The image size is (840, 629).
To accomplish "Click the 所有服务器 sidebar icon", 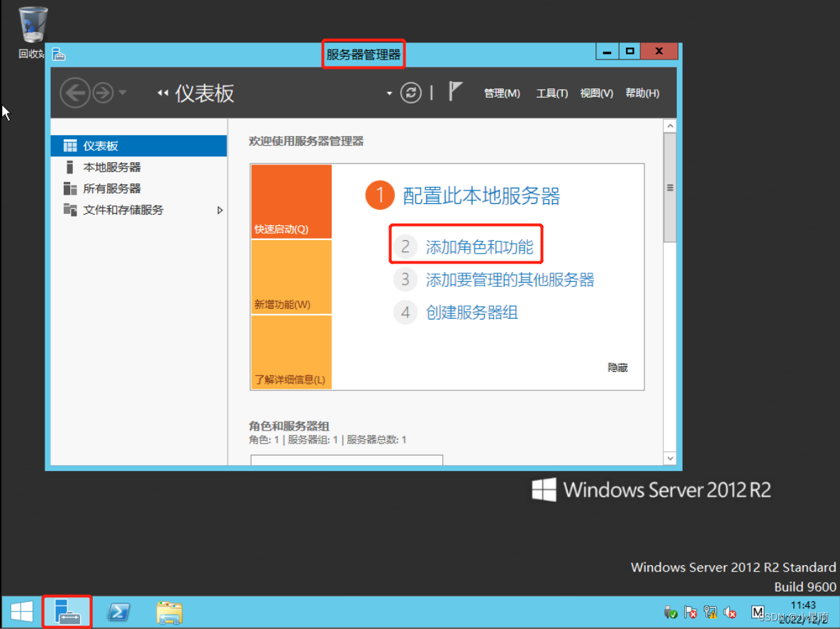I will click(70, 188).
